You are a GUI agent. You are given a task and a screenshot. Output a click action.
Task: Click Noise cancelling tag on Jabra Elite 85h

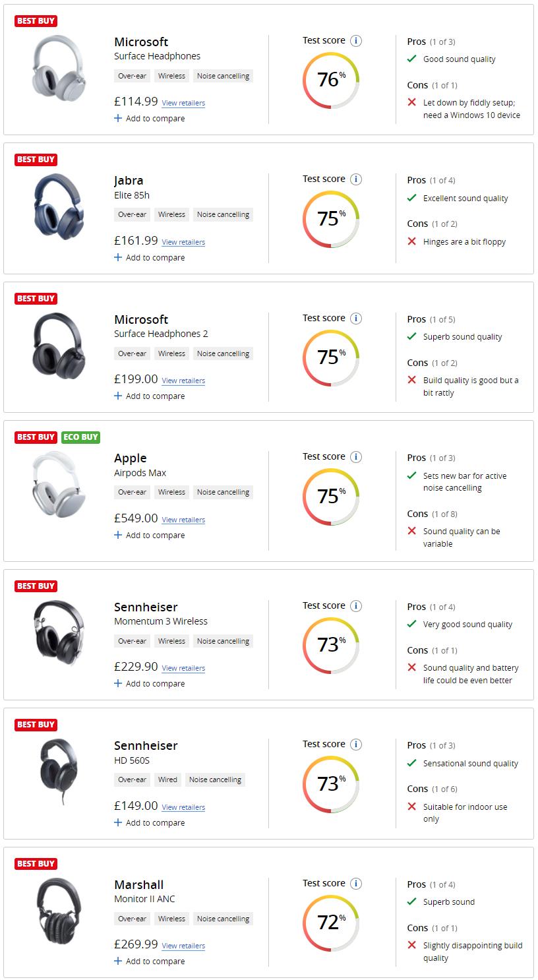coord(223,214)
